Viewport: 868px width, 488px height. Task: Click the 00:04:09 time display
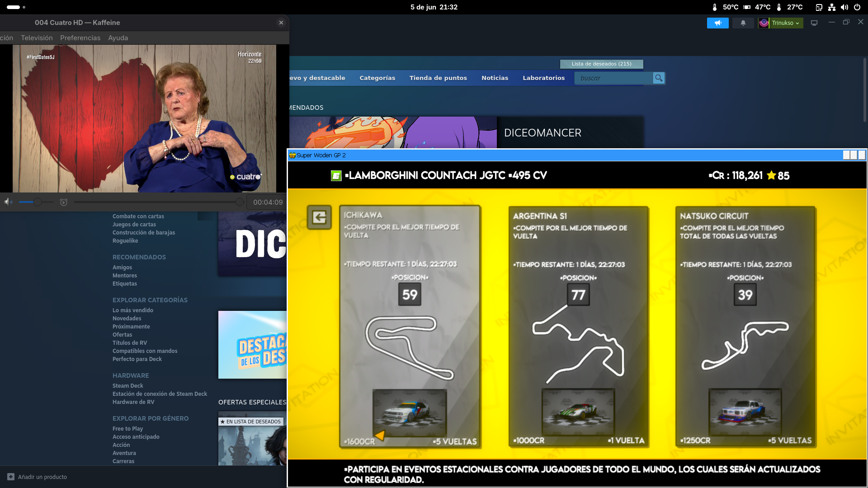[268, 202]
